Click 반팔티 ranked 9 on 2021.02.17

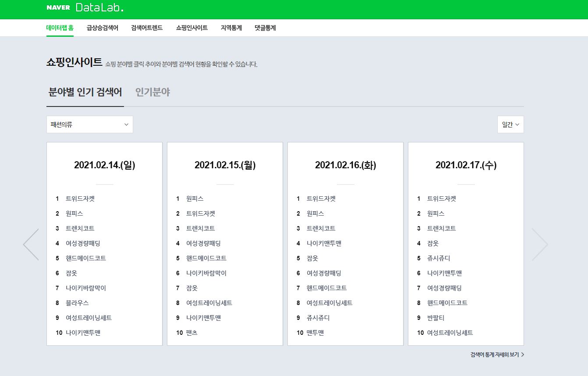[x=436, y=318]
